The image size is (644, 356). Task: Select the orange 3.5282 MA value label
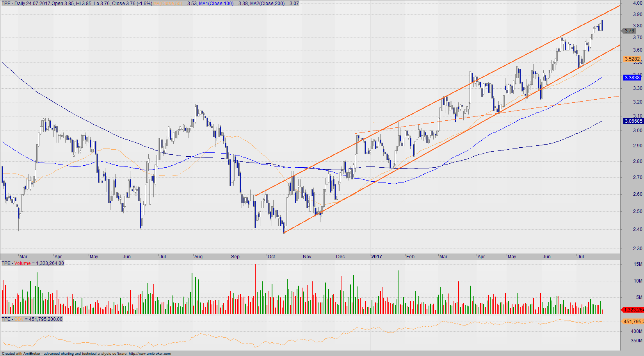coord(632,59)
